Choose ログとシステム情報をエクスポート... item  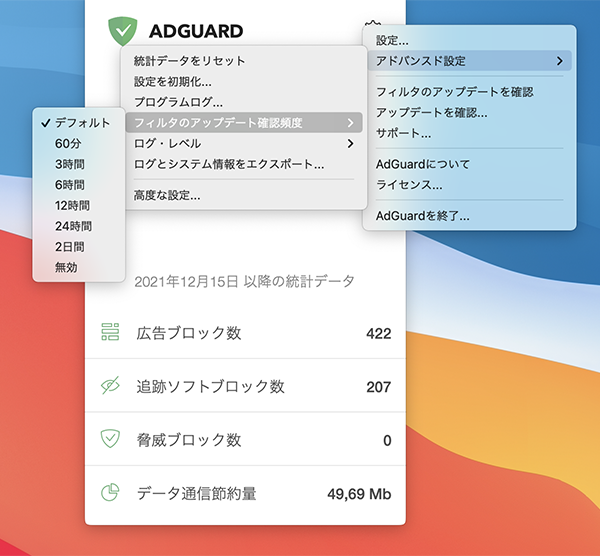pos(244,164)
